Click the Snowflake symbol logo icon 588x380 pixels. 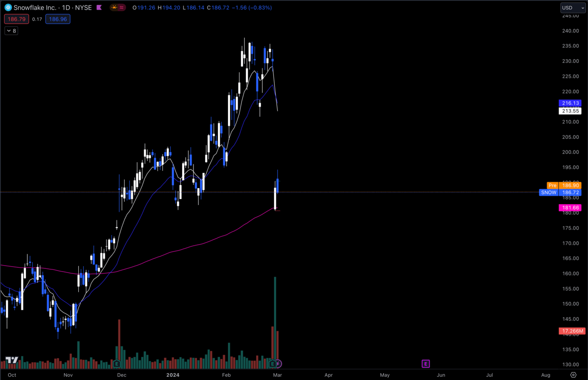click(8, 8)
